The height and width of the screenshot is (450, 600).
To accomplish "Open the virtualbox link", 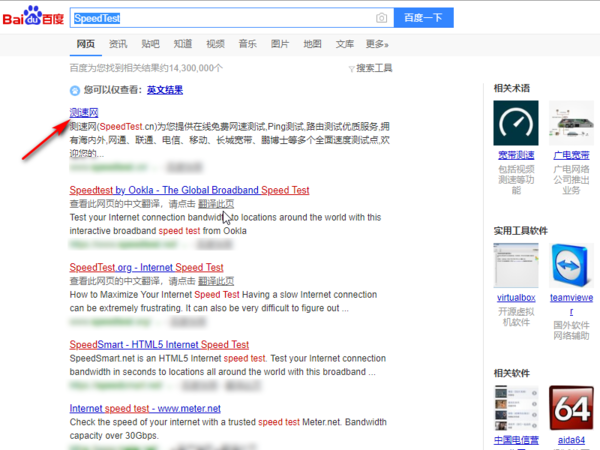I will (516, 298).
